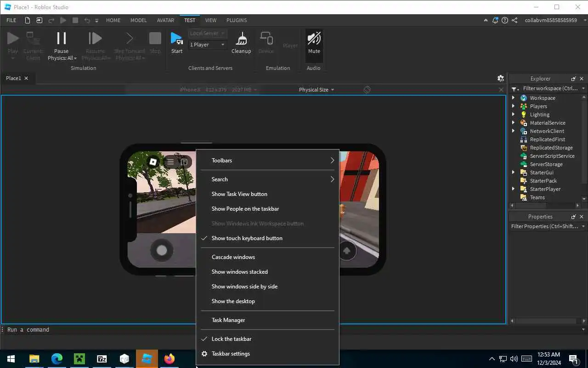
Task: Click the Filter Properties input field
Action: [x=544, y=226]
